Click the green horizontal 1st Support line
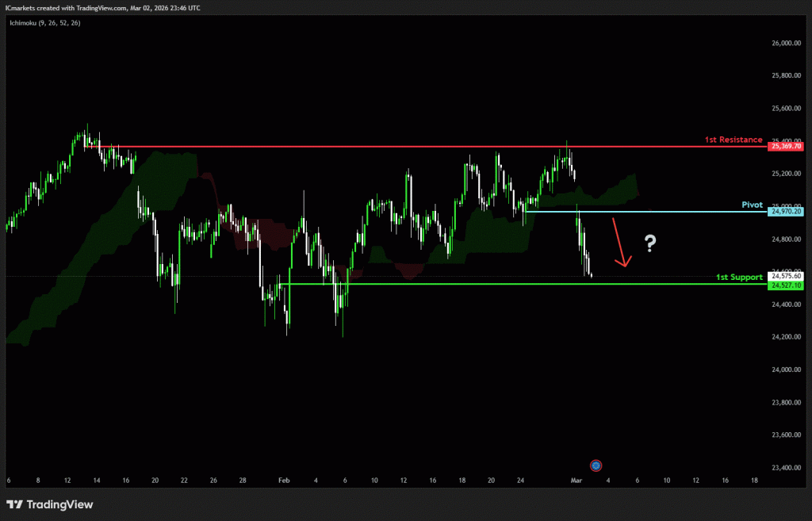The image size is (812, 521). point(515,284)
